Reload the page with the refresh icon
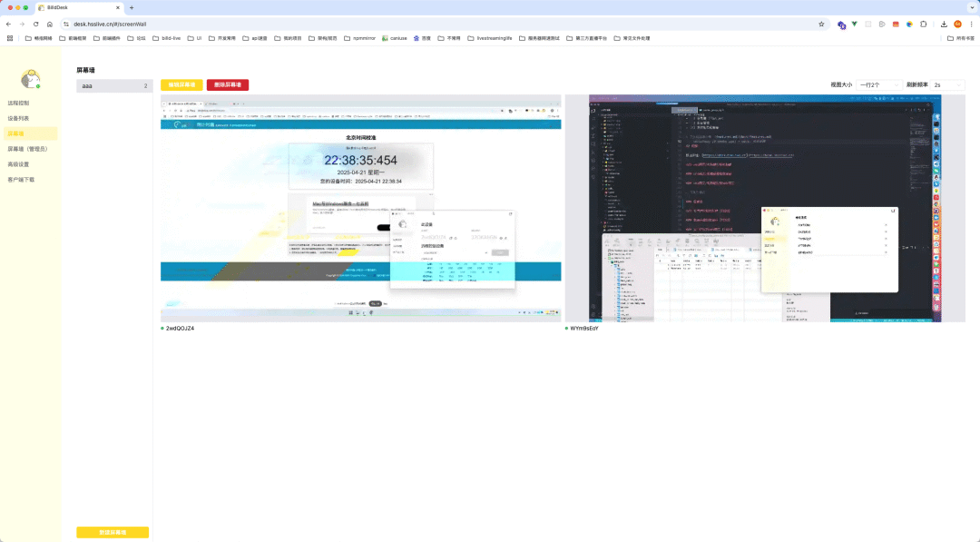The height and width of the screenshot is (542, 980). (x=35, y=24)
